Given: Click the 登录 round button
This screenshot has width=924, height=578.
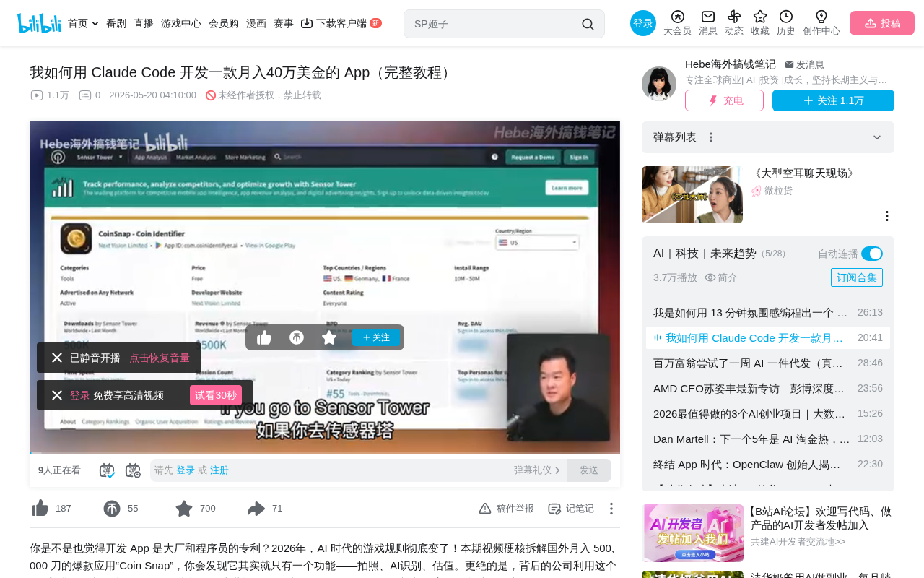Looking at the screenshot, I should [x=643, y=23].
